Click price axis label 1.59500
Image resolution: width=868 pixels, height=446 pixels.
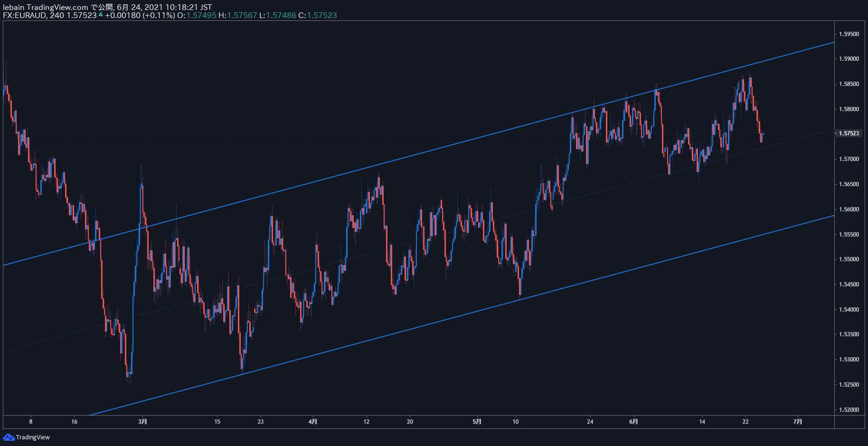pos(849,34)
